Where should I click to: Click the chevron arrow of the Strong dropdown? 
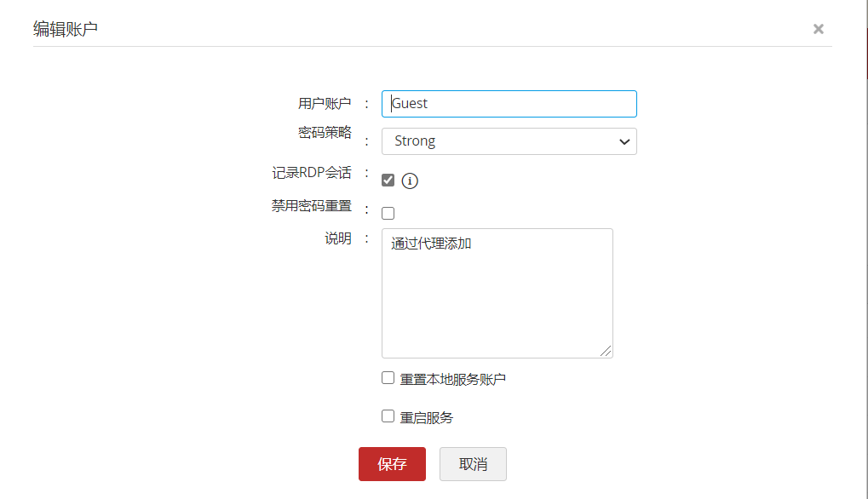624,141
